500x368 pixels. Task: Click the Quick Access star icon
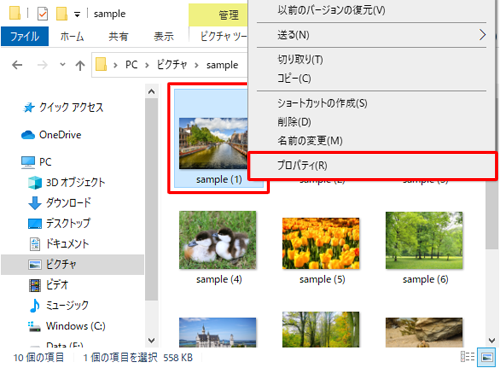29,107
